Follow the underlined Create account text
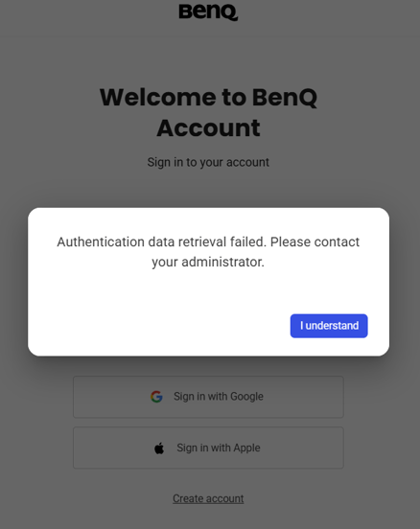 [208, 498]
